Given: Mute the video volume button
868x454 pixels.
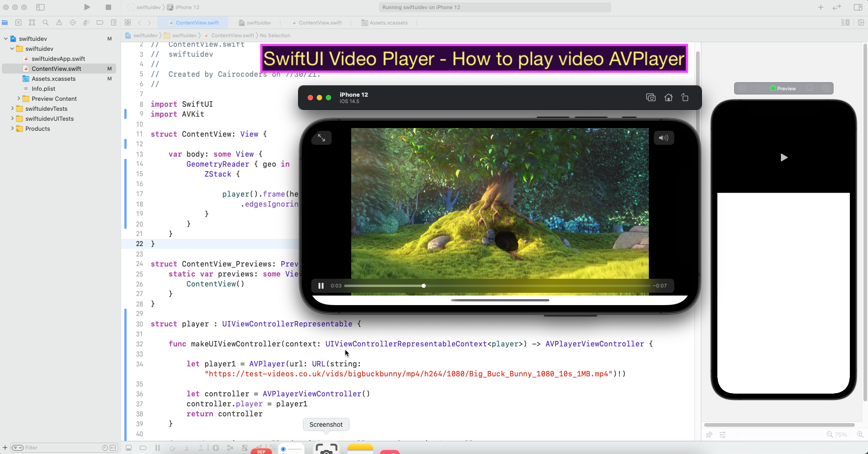Looking at the screenshot, I should (663, 138).
